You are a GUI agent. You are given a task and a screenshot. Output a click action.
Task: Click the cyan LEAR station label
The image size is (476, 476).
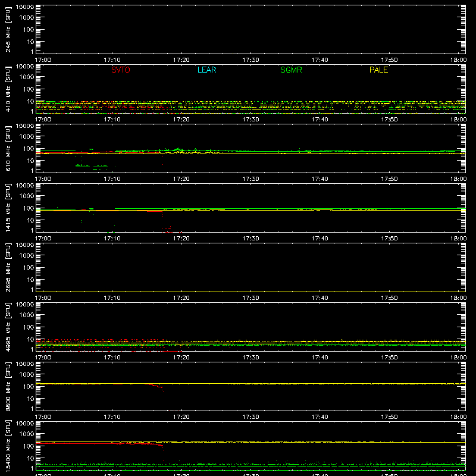[x=206, y=70]
